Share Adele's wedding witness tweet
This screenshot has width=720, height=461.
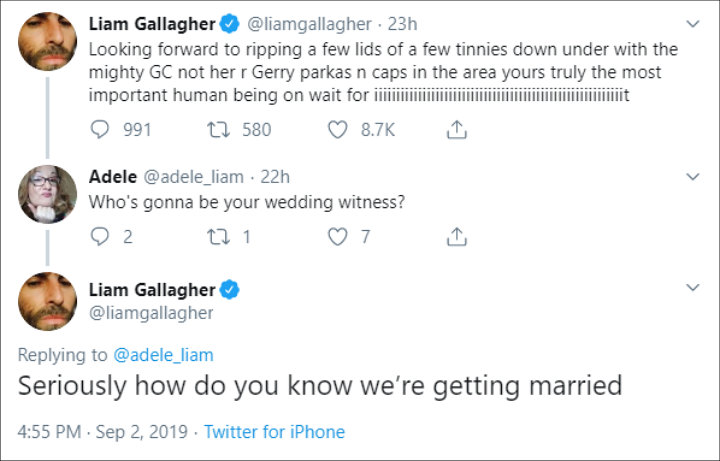pos(456,237)
